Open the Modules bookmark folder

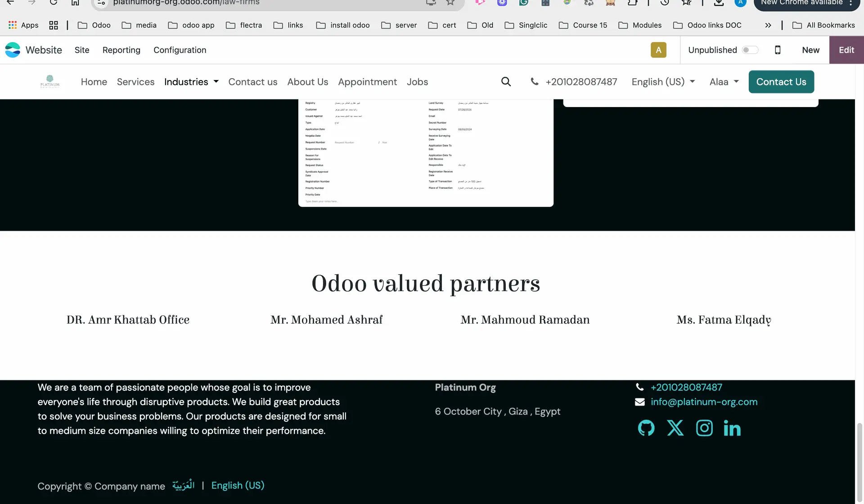pyautogui.click(x=640, y=25)
